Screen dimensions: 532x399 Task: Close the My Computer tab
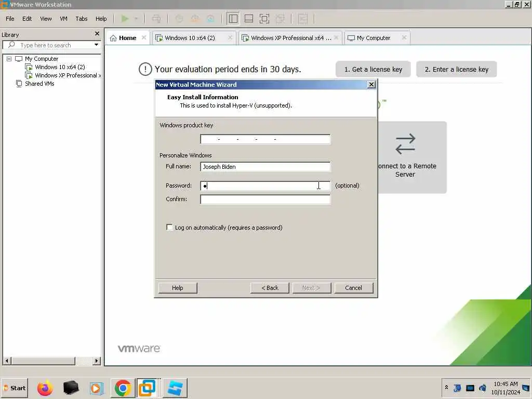point(404,37)
